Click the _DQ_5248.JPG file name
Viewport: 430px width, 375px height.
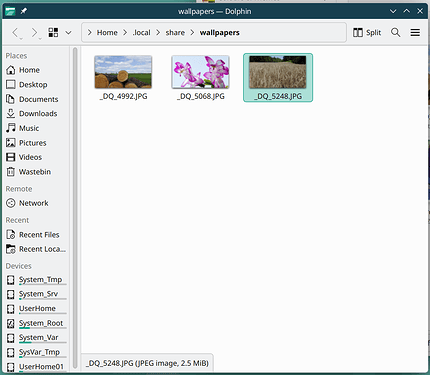278,96
